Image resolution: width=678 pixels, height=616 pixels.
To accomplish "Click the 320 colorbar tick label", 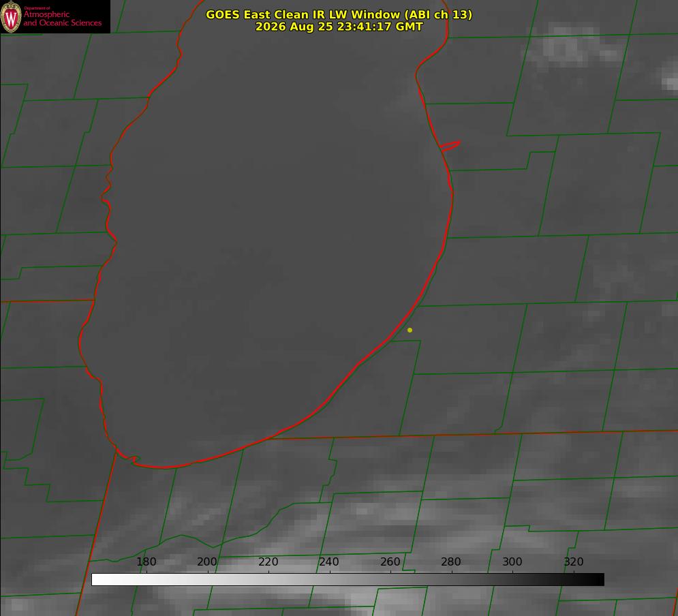I will (x=574, y=561).
